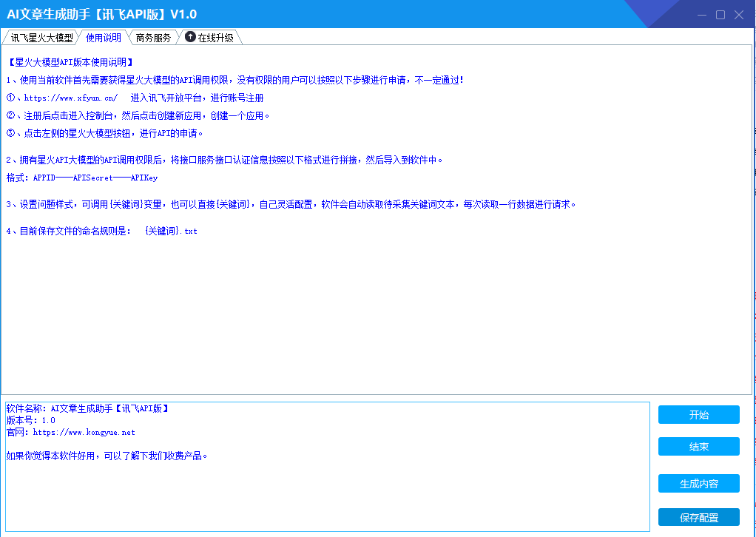Click instruction 1 about API调用权限
756x537 pixels.
[x=234, y=80]
